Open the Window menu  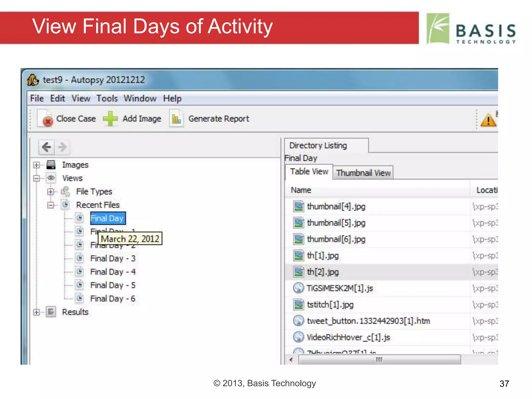140,98
